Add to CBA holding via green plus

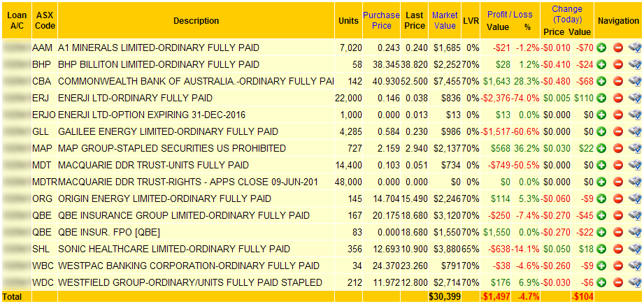point(602,81)
